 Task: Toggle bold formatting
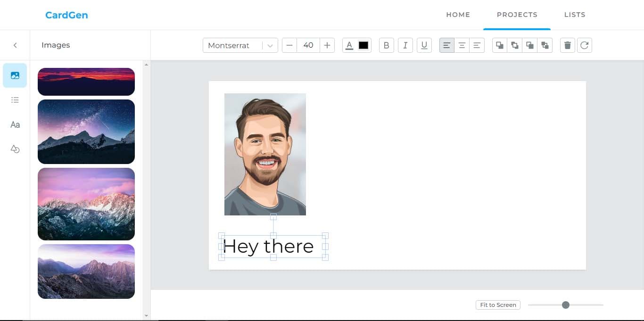387,45
